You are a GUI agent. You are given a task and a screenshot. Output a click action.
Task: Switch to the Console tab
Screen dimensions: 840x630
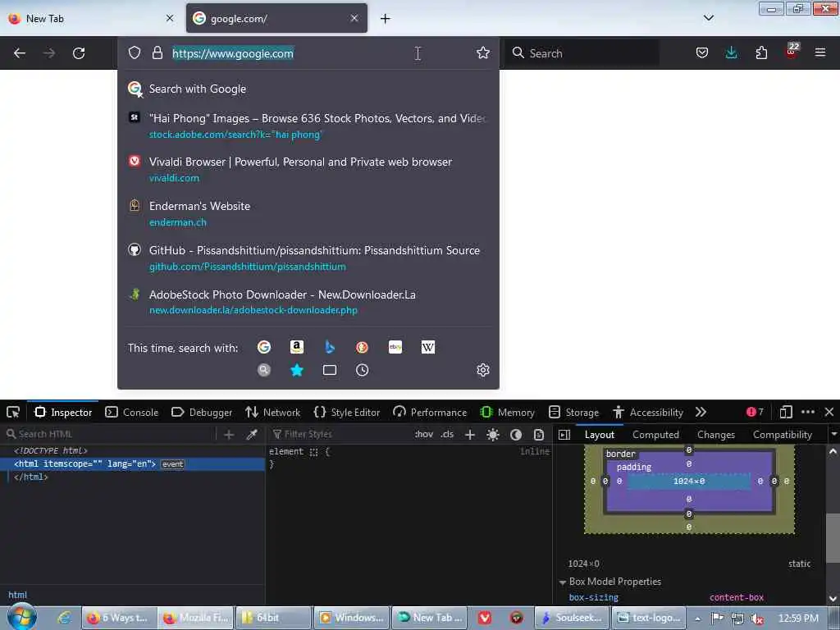coord(132,412)
